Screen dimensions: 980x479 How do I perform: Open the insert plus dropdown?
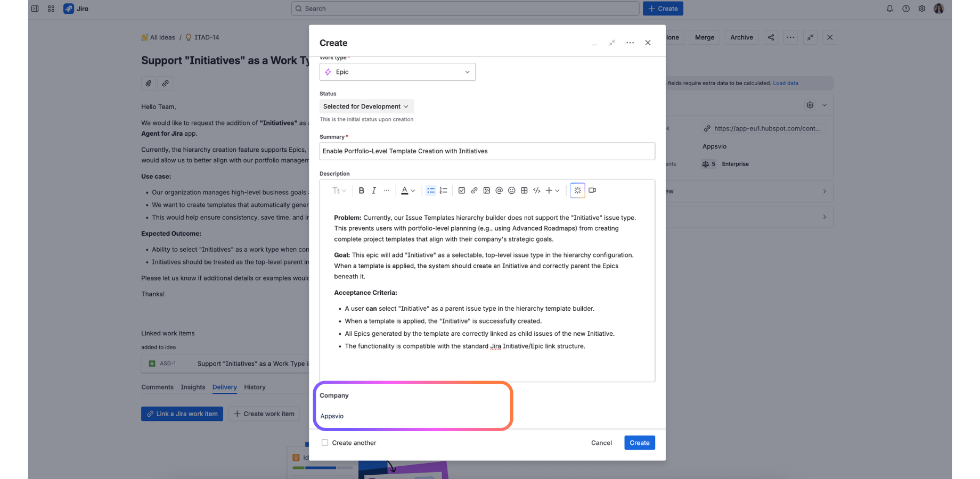pyautogui.click(x=553, y=191)
